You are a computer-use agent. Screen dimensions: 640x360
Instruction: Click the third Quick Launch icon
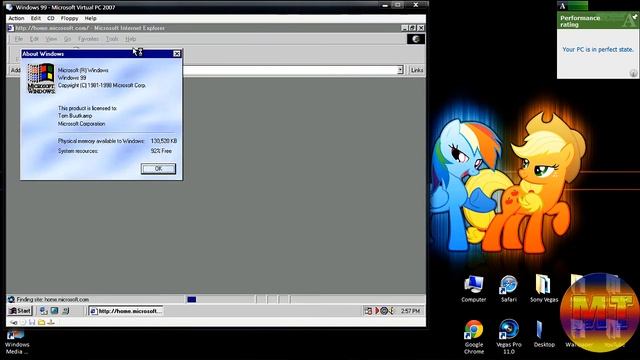click(66, 311)
